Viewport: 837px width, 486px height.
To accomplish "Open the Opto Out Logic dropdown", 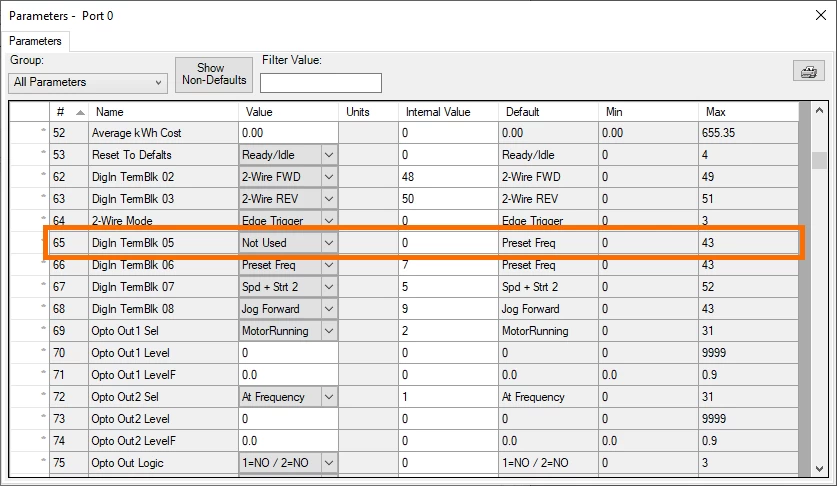I will click(x=329, y=463).
